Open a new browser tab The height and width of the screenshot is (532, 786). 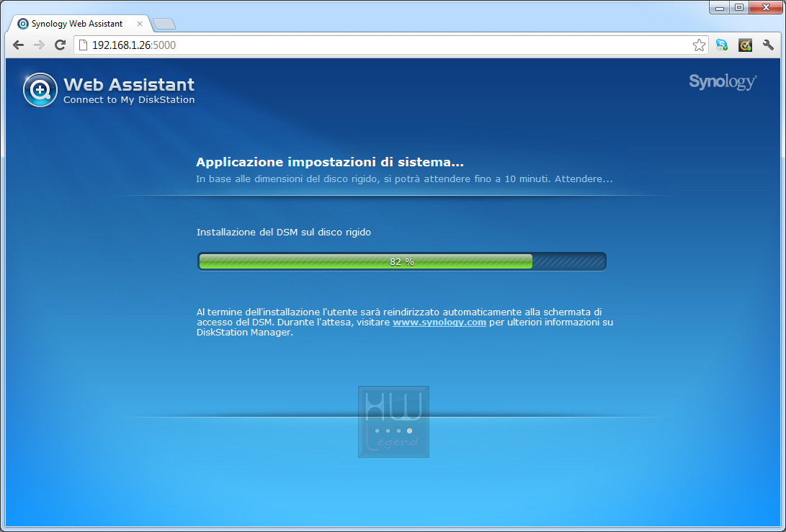(x=164, y=24)
